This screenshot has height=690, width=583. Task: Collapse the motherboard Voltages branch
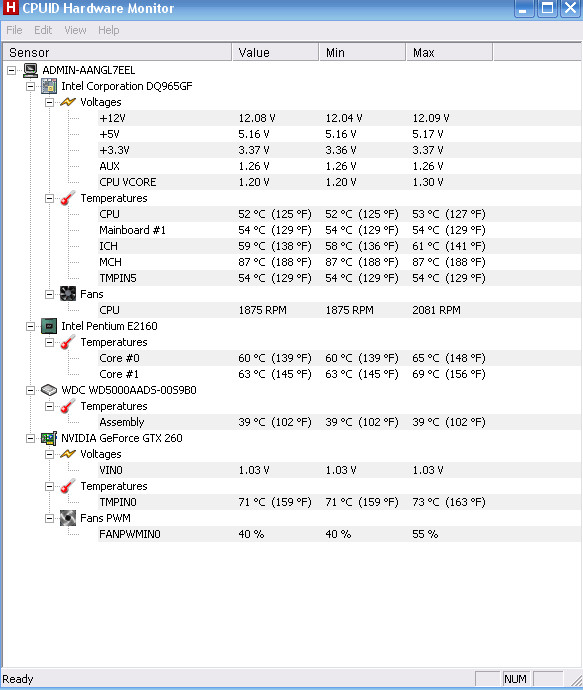pyautogui.click(x=49, y=102)
